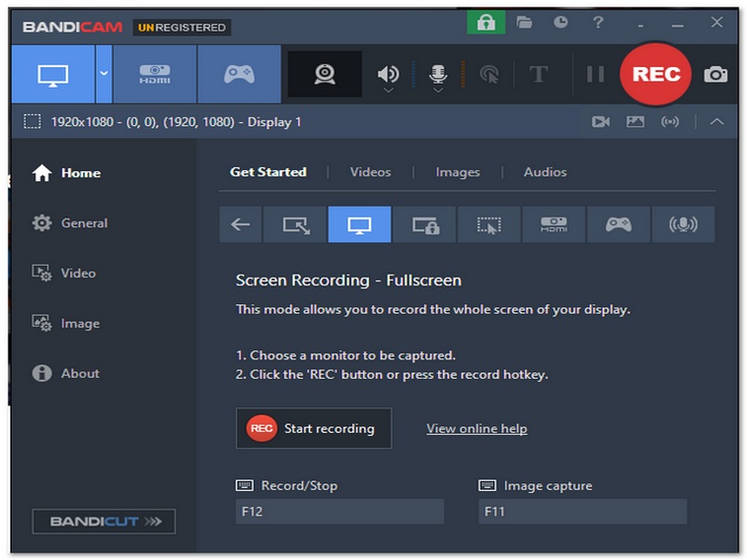The image size is (747, 560).
Task: Click the pause recording button
Action: click(596, 75)
